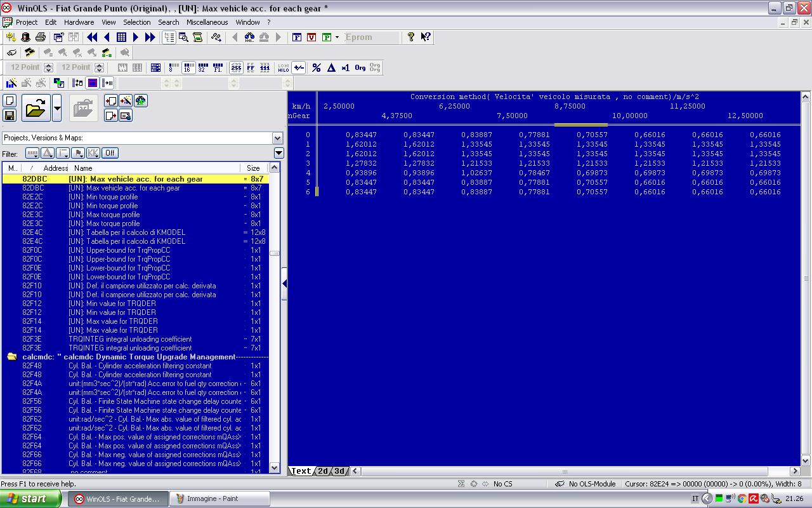Click the save floppy disk icon
The height and width of the screenshot is (508, 812).
pyautogui.click(x=10, y=115)
